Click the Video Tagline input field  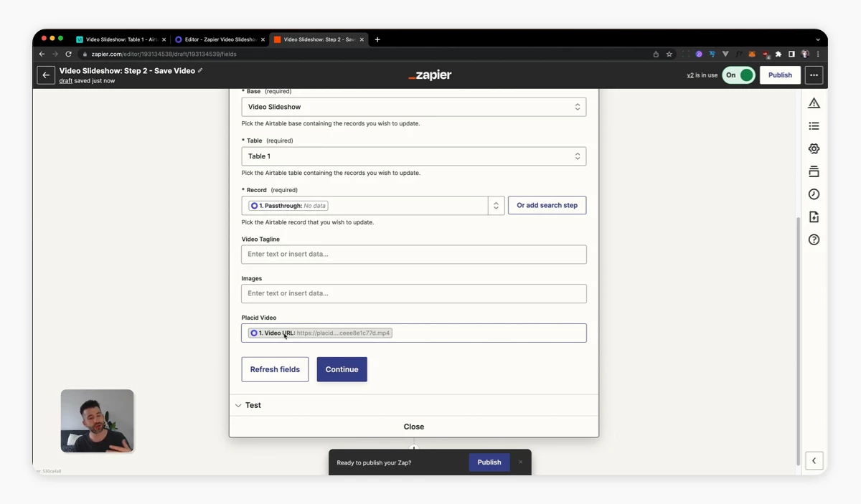[414, 255]
